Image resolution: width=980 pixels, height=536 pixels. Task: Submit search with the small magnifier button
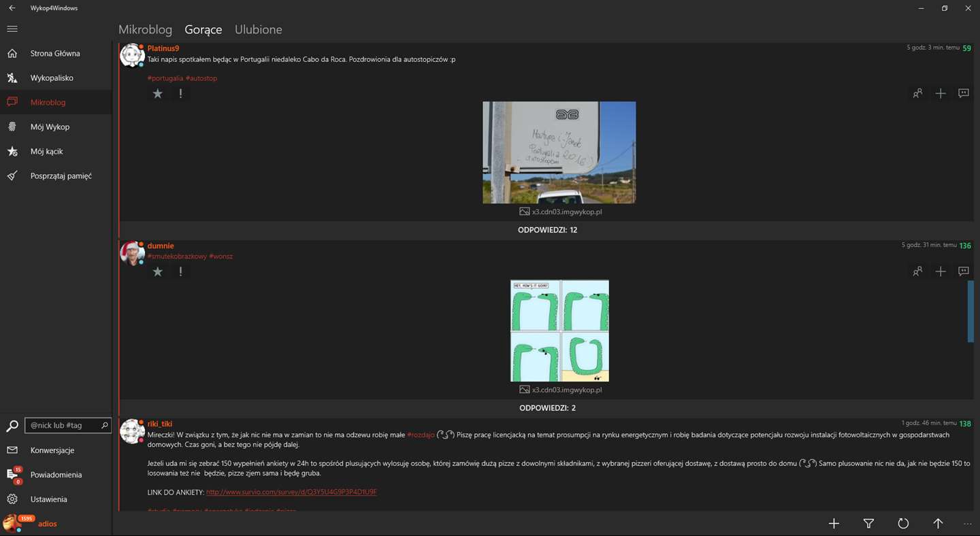pos(105,425)
